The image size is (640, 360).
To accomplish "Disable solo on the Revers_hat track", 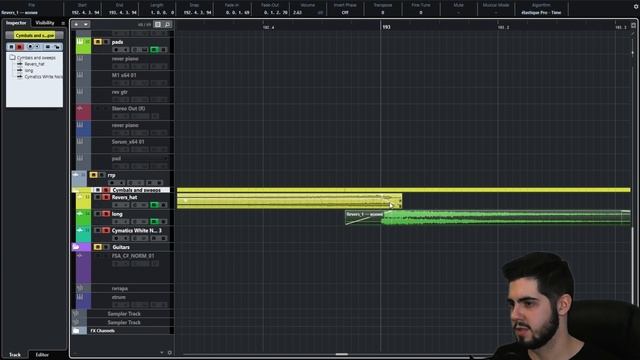I will tap(106, 197).
